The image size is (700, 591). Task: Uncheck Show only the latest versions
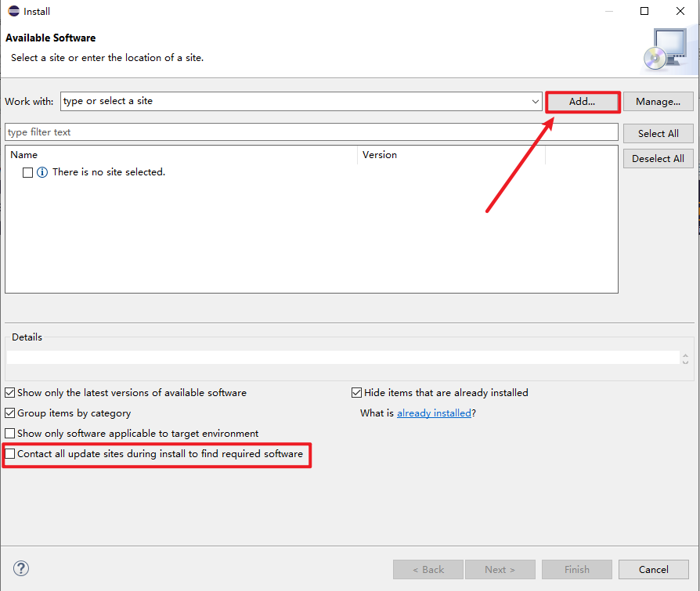coord(10,393)
